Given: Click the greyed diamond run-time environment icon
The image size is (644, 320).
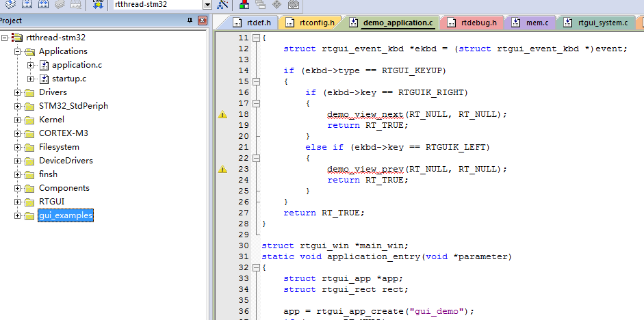Looking at the screenshot, I should point(276,5).
